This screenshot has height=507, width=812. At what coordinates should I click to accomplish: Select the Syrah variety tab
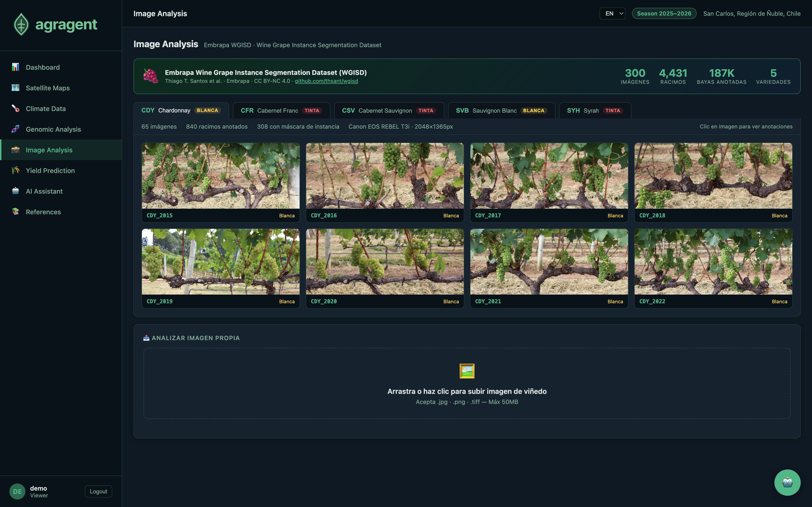coord(595,110)
